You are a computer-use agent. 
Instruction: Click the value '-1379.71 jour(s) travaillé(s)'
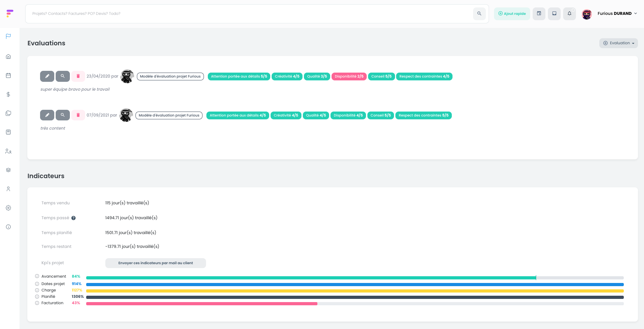[132, 246]
